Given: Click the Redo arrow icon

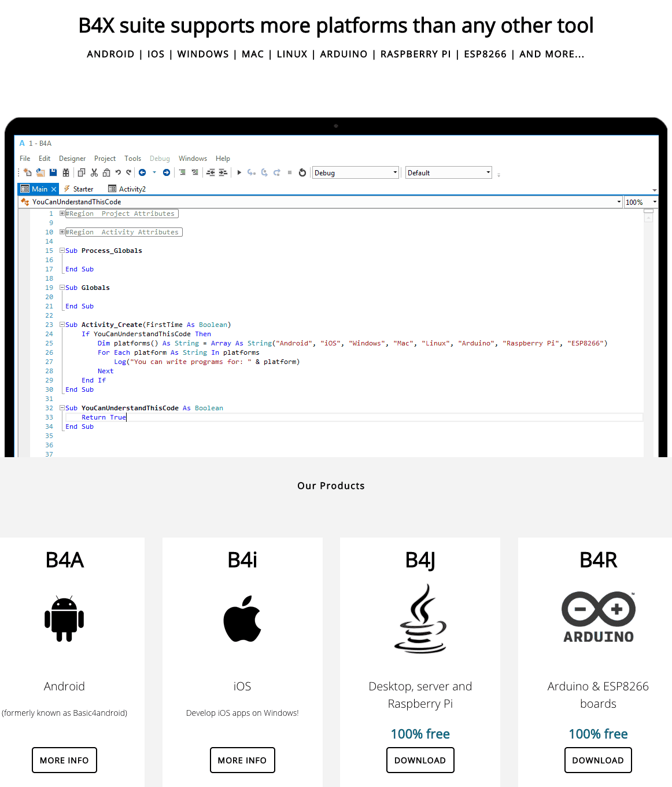Looking at the screenshot, I should click(x=128, y=172).
